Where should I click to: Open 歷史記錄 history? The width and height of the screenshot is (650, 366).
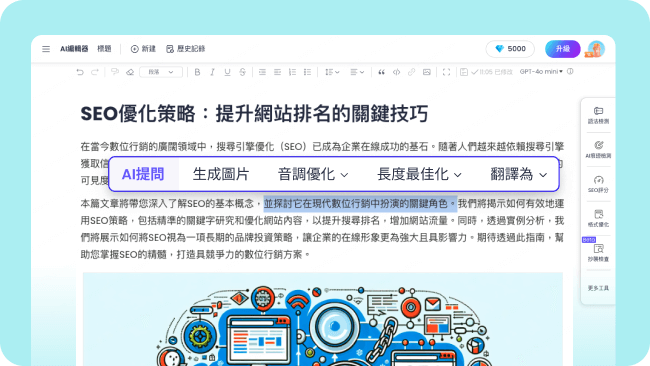(186, 49)
